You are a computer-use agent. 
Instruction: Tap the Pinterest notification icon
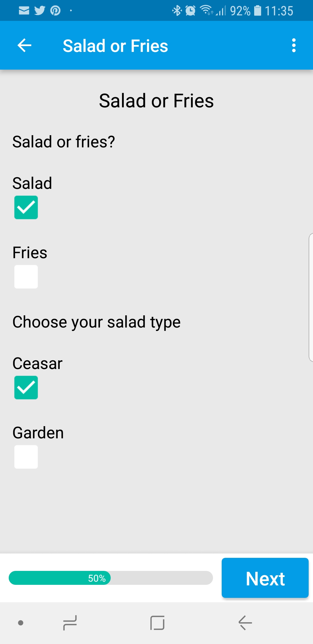coord(55,11)
